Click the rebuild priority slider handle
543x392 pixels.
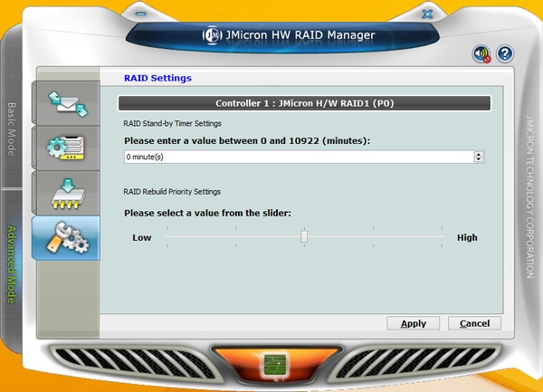tap(304, 237)
